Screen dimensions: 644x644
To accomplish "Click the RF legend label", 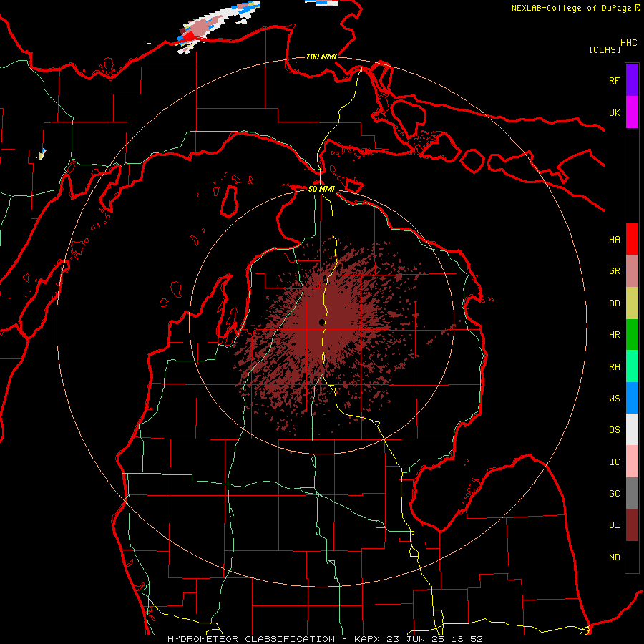I will pyautogui.click(x=614, y=80).
